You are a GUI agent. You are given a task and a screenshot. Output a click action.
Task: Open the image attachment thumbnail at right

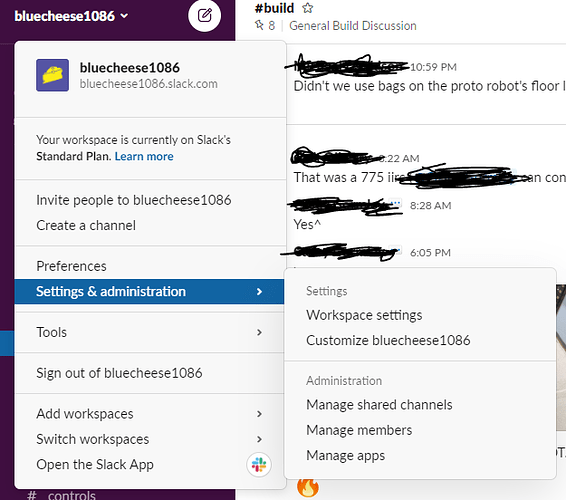click(x=561, y=357)
